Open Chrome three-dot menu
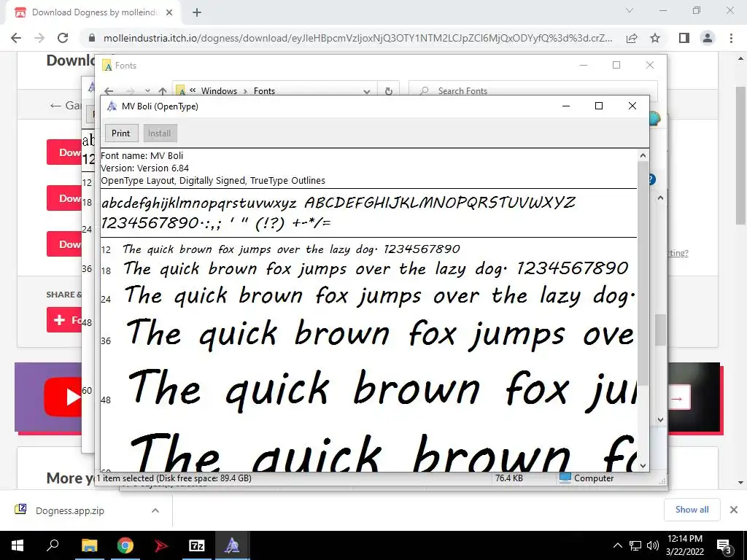This screenshot has height=560, width=747. pos(731,38)
